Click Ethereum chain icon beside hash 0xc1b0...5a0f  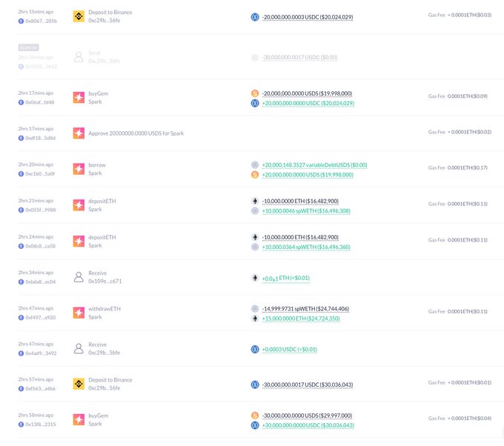click(x=21, y=174)
